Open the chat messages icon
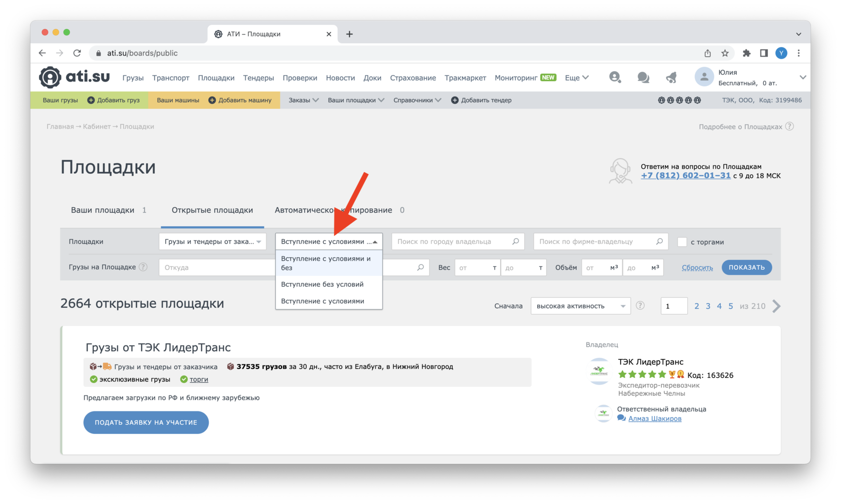This screenshot has width=841, height=504. point(643,78)
